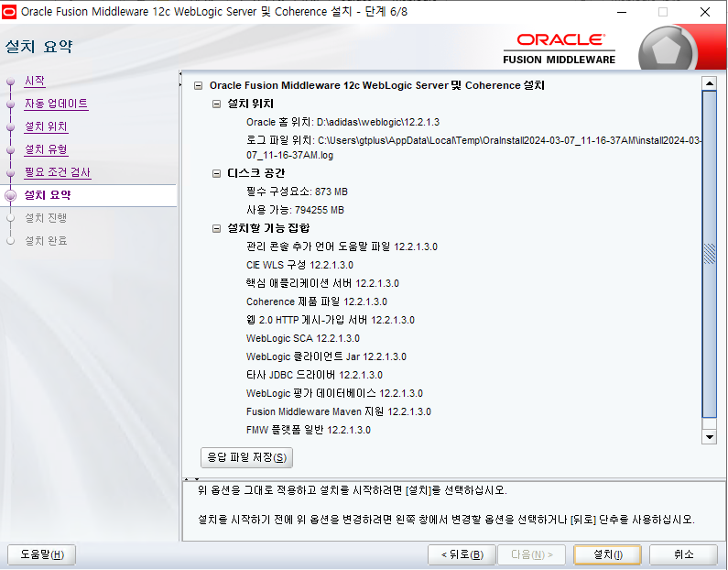Screen dimensions: 728x570
Task: Select 관리 콘솔 추가 언어 도움말 파일 row
Action: point(342,247)
